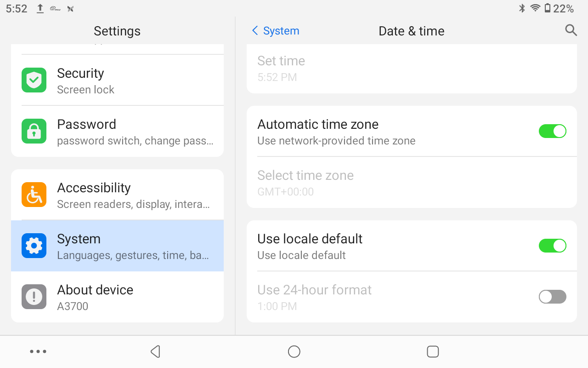This screenshot has width=588, height=368.
Task: Open Security Screen lock settings
Action: [133, 80]
